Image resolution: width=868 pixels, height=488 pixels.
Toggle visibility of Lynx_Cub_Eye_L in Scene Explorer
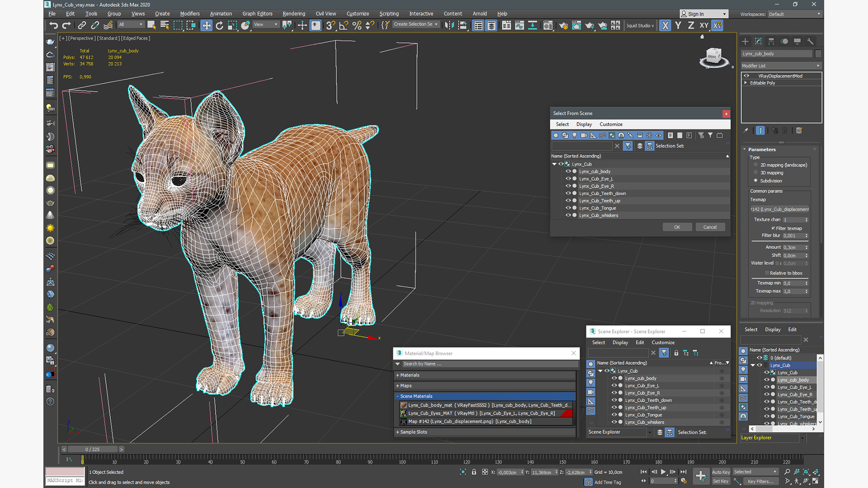pos(614,385)
